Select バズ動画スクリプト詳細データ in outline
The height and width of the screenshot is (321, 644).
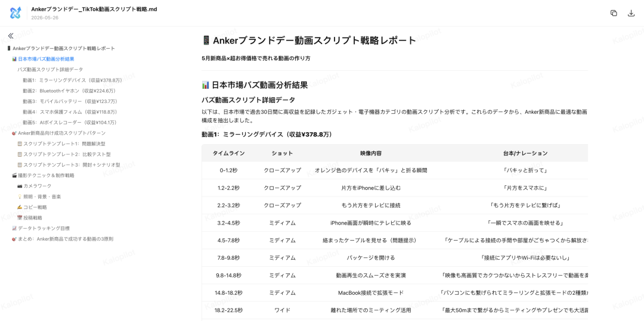tap(49, 70)
